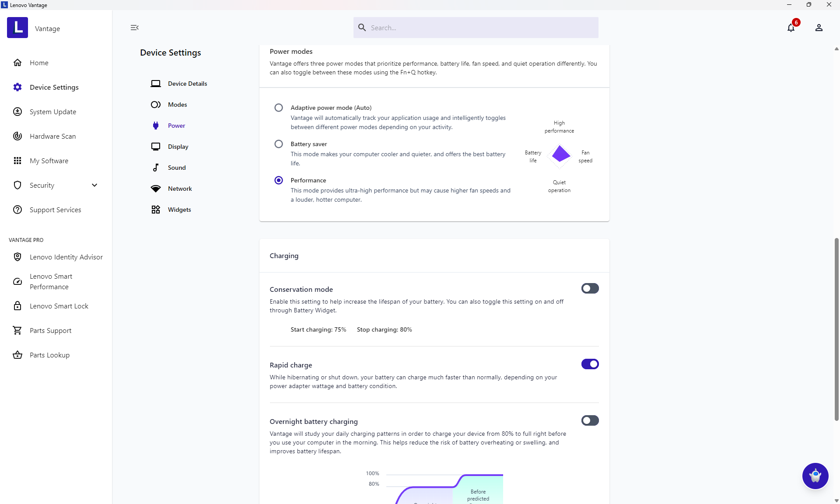This screenshot has height=504, width=840.
Task: Turn off the Rapid charge toggle
Action: pyautogui.click(x=590, y=364)
